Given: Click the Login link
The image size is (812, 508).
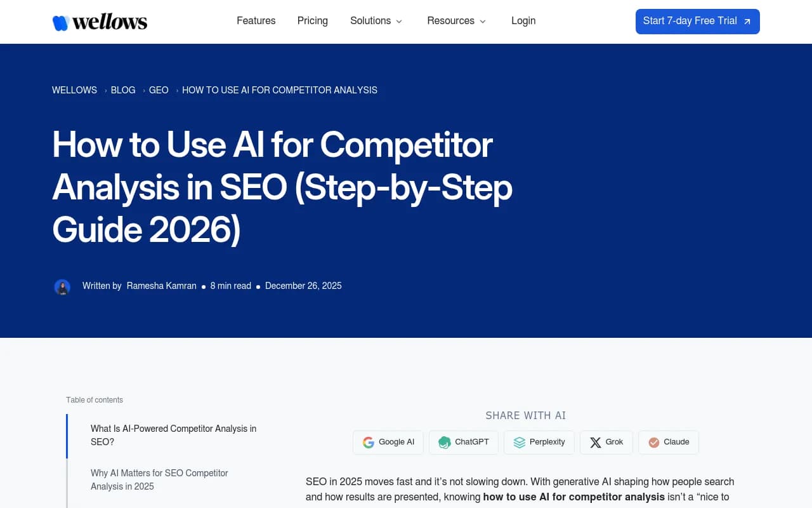Looking at the screenshot, I should pos(523,20).
